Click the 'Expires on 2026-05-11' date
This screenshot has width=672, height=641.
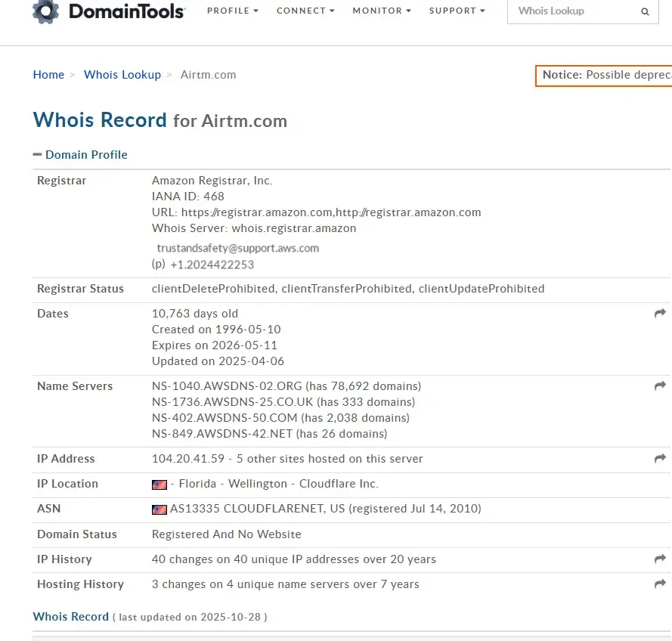[x=215, y=345]
